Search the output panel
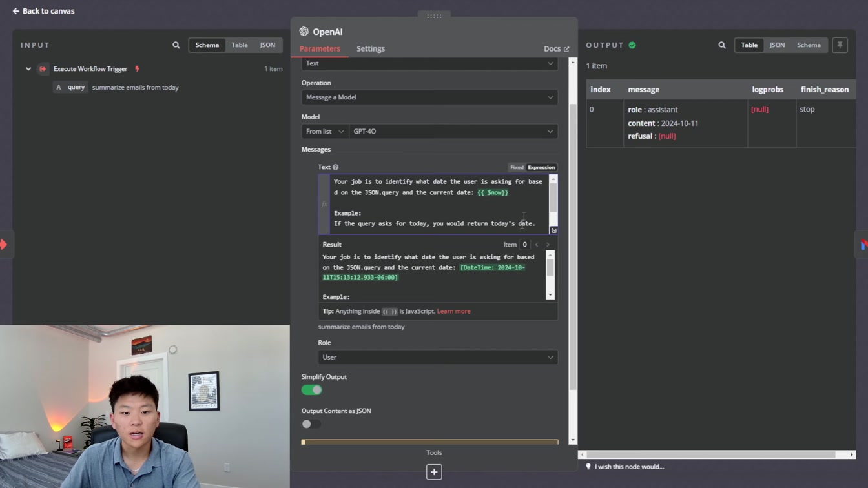 722,45
